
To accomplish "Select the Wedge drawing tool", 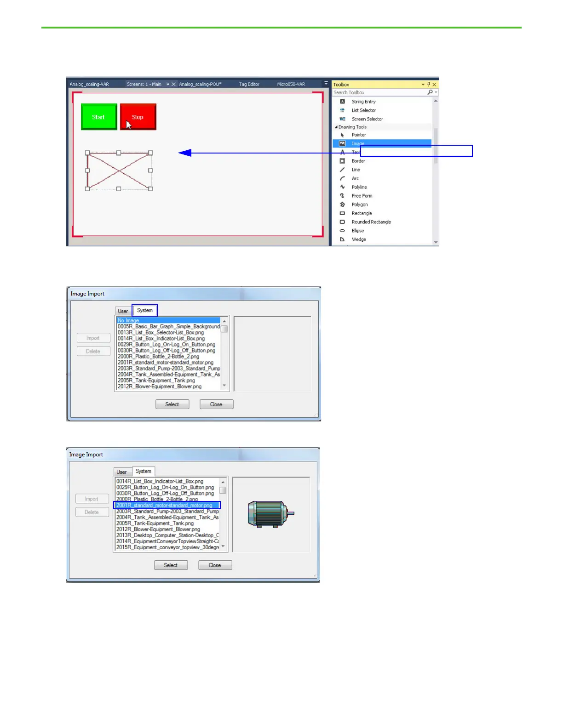I will (382, 239).
